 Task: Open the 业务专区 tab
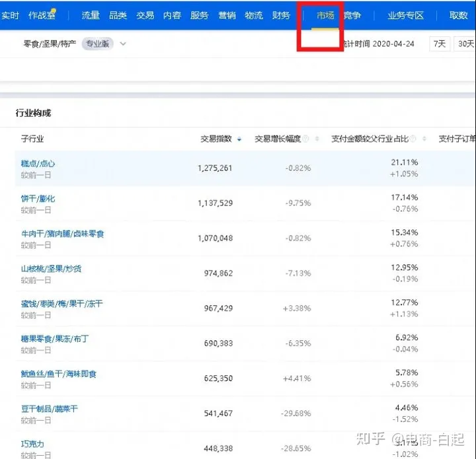coord(405,15)
